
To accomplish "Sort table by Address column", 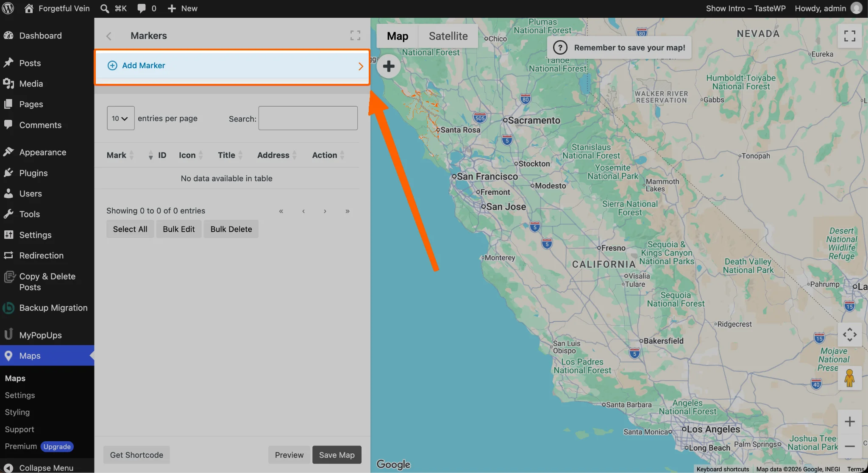I will click(x=277, y=155).
